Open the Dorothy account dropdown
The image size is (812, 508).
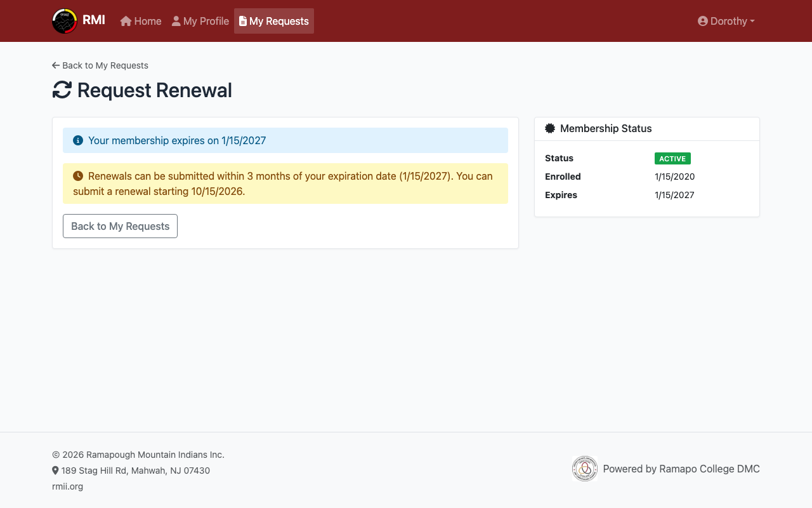(x=726, y=21)
